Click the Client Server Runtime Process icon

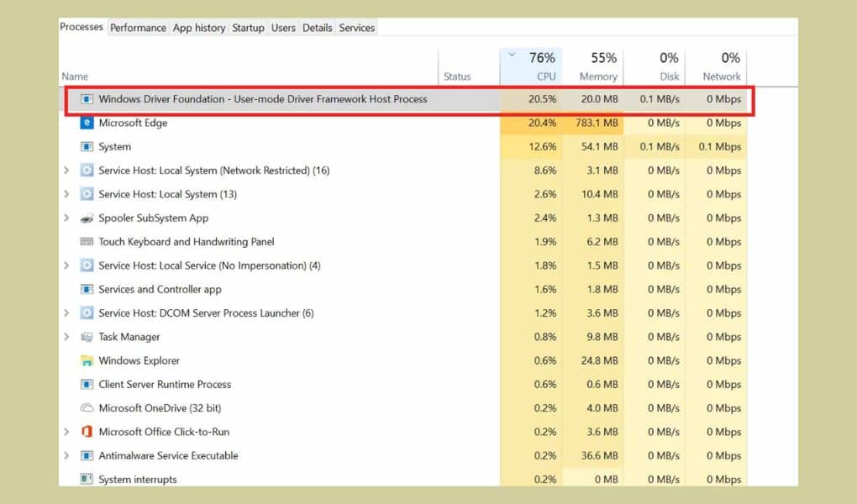(86, 384)
